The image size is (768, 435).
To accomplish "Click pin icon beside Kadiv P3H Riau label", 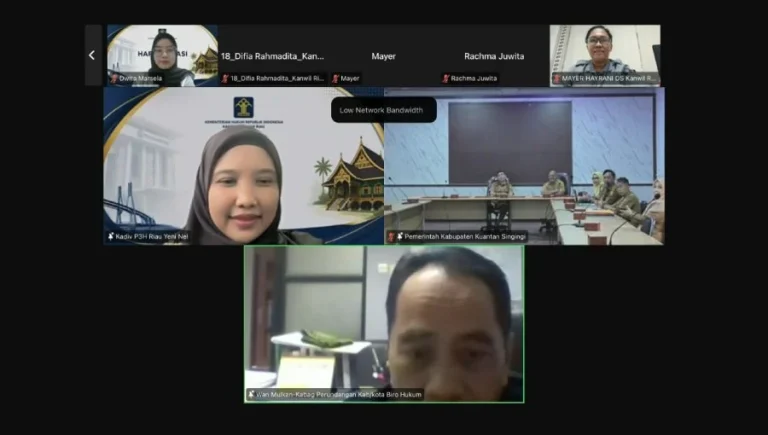I will [111, 237].
